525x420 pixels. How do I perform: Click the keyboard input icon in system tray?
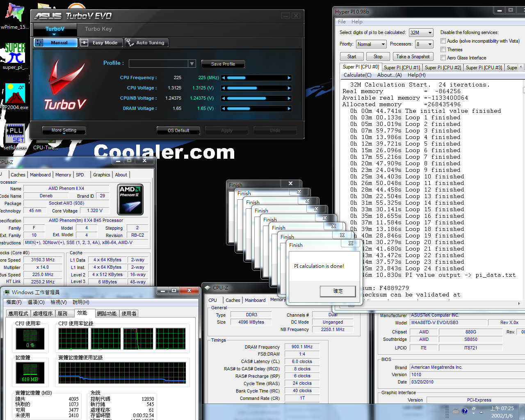coord(456,411)
